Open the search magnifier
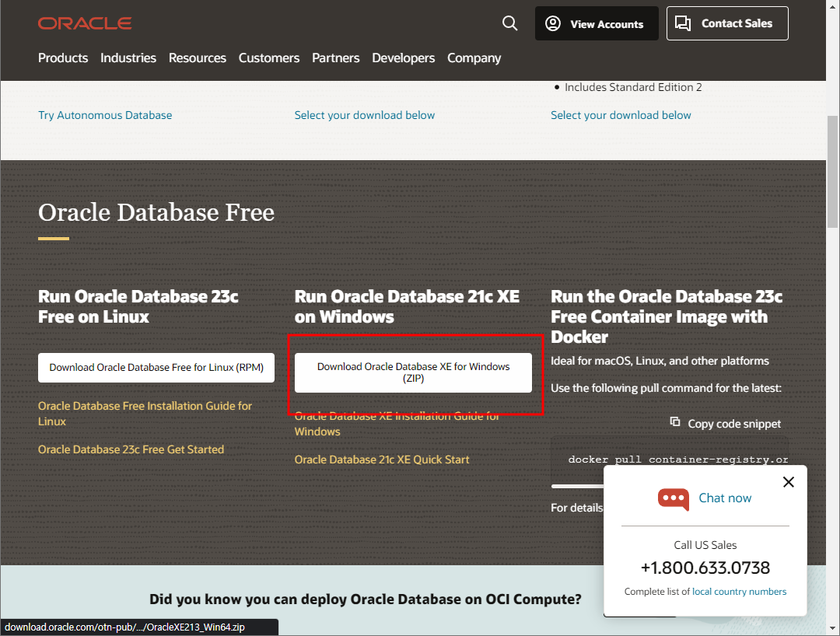The width and height of the screenshot is (840, 636). (x=509, y=23)
